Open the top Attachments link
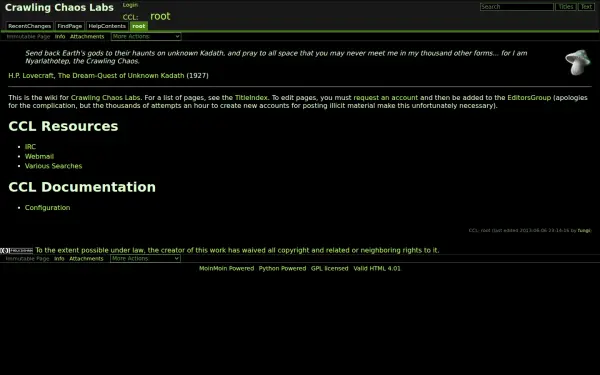Image resolution: width=600 pixels, height=375 pixels. point(87,37)
